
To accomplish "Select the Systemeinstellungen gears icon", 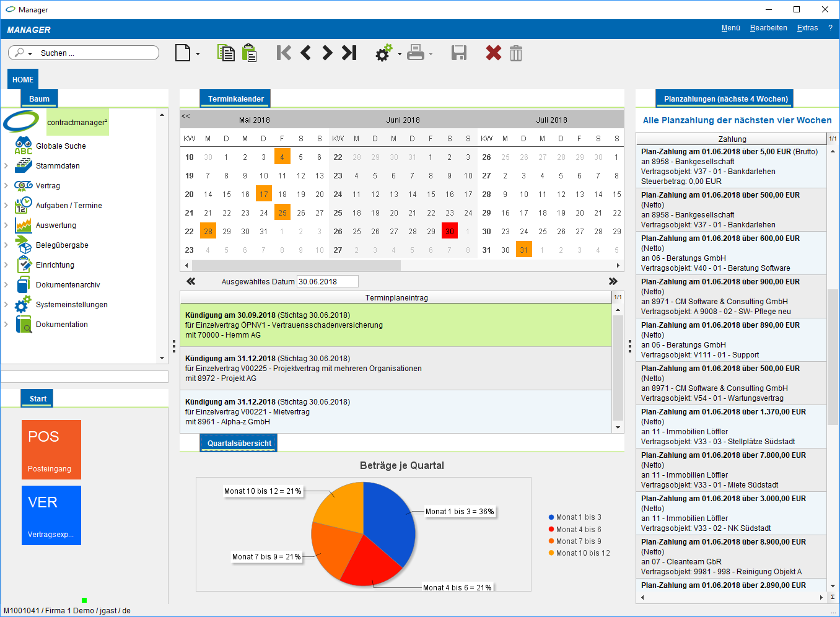I will pyautogui.click(x=23, y=304).
